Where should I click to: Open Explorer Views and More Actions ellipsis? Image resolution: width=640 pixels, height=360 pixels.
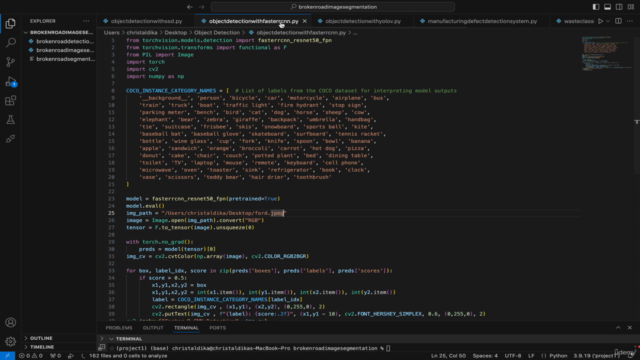[x=86, y=21]
